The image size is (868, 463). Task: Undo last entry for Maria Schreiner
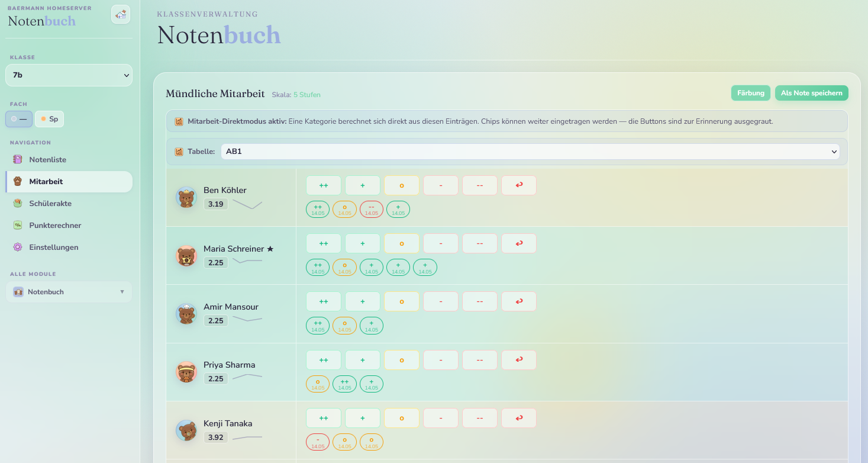coord(519,243)
